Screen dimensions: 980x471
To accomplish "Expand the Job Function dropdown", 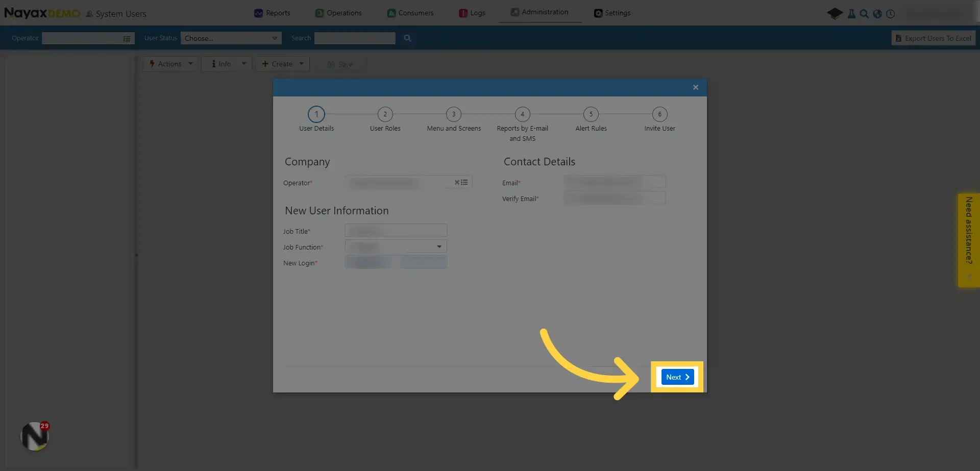I will point(396,246).
